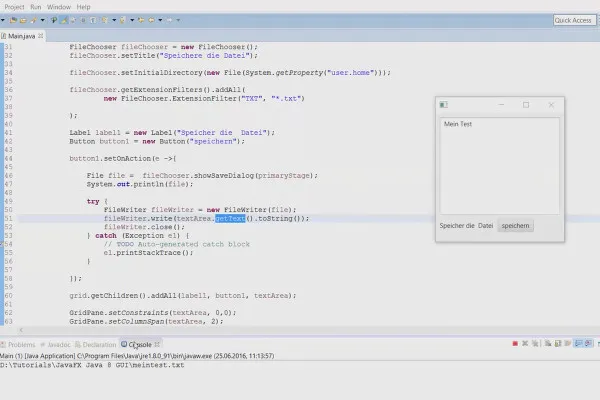Screen dimensions: 600x400
Task: Click the word try on line 49
Action: tap(93, 201)
